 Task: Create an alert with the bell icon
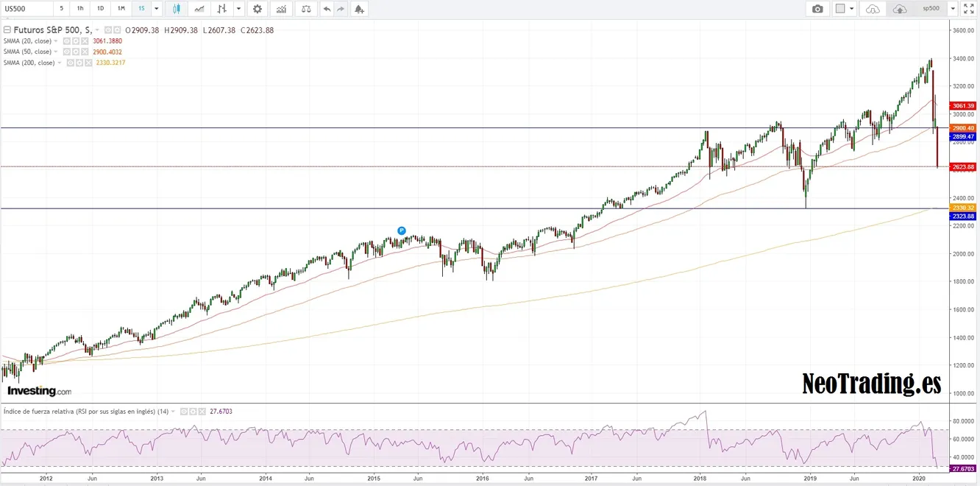[358, 9]
